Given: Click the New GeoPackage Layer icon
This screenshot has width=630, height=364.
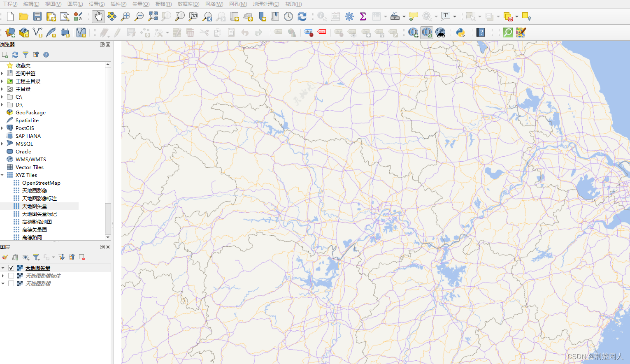Looking at the screenshot, I should click(24, 32).
